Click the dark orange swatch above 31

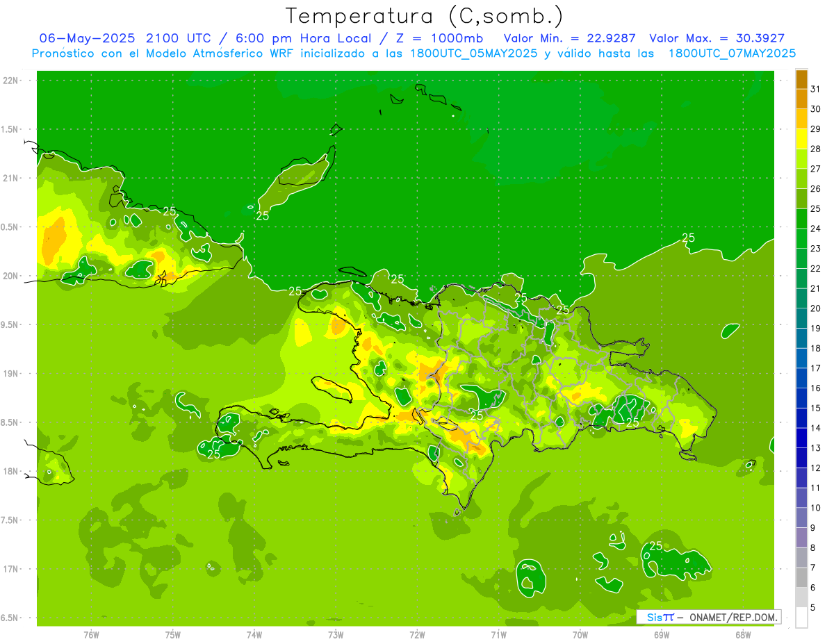(x=801, y=80)
